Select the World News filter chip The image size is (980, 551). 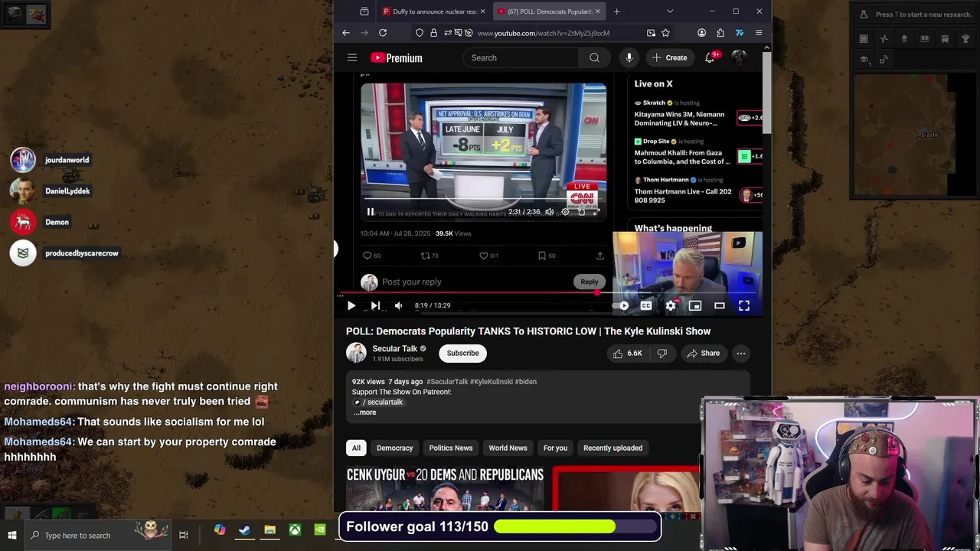[x=508, y=448]
